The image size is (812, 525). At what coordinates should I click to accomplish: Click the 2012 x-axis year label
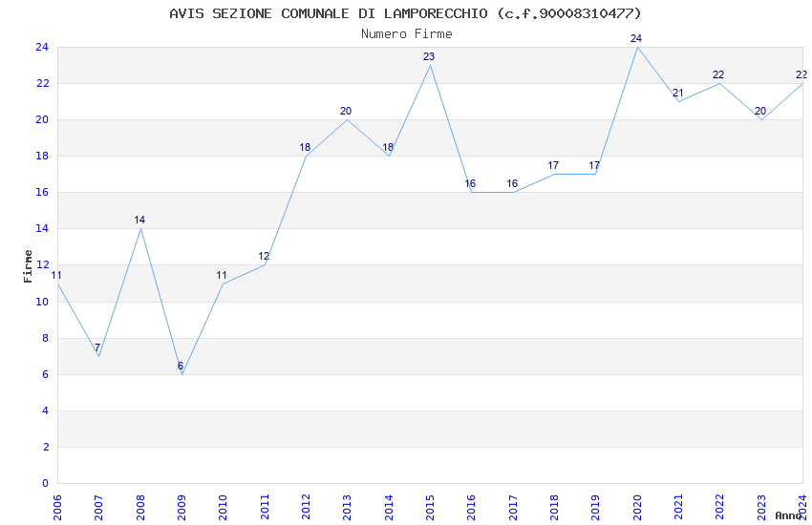[x=306, y=508]
